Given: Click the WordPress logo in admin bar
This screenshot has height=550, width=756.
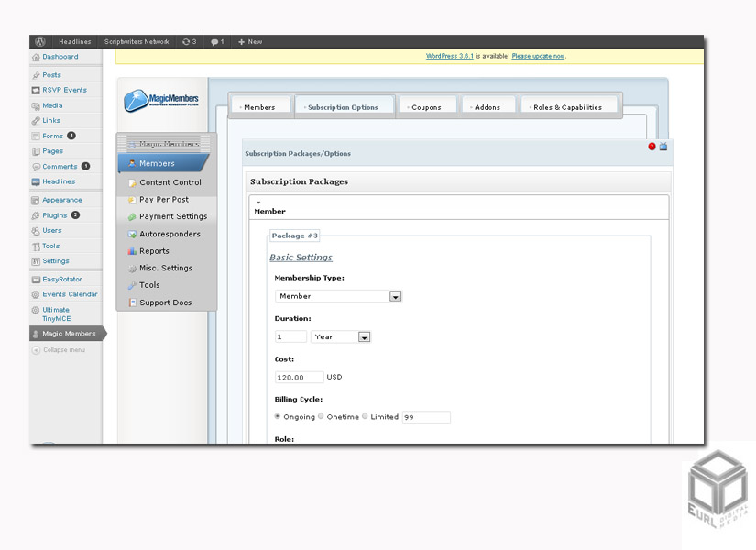Looking at the screenshot, I should [40, 42].
